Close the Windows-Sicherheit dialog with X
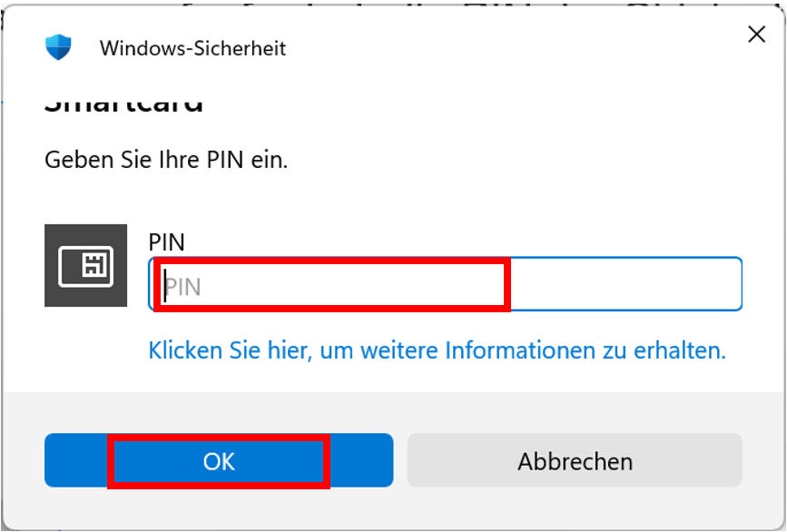This screenshot has width=787, height=532. click(x=755, y=35)
